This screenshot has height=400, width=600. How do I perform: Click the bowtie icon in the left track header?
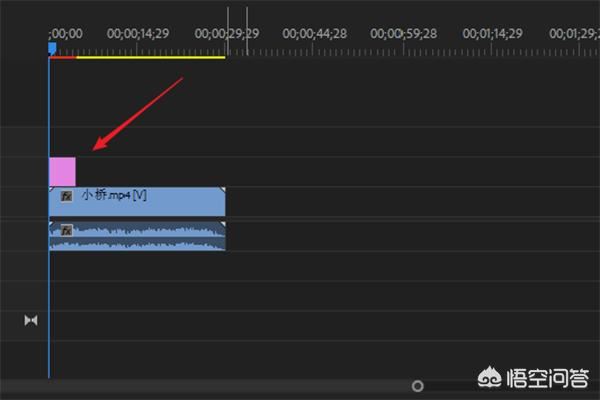tap(30, 320)
